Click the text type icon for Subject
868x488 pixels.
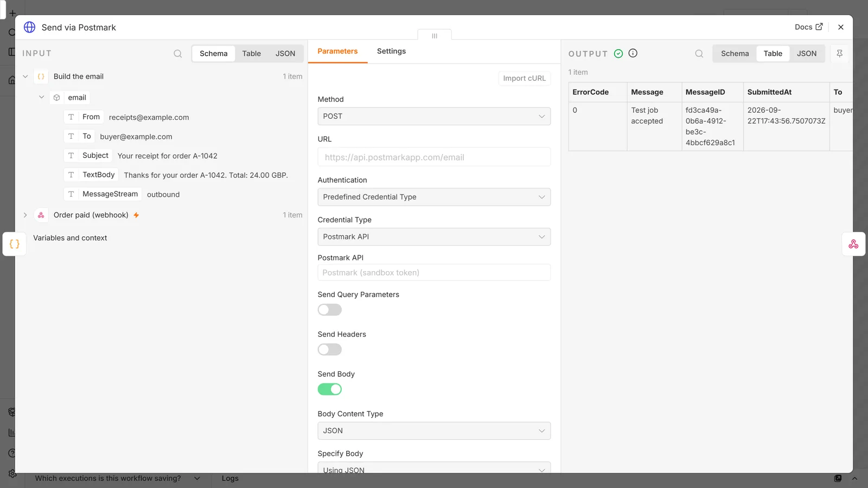(x=71, y=156)
